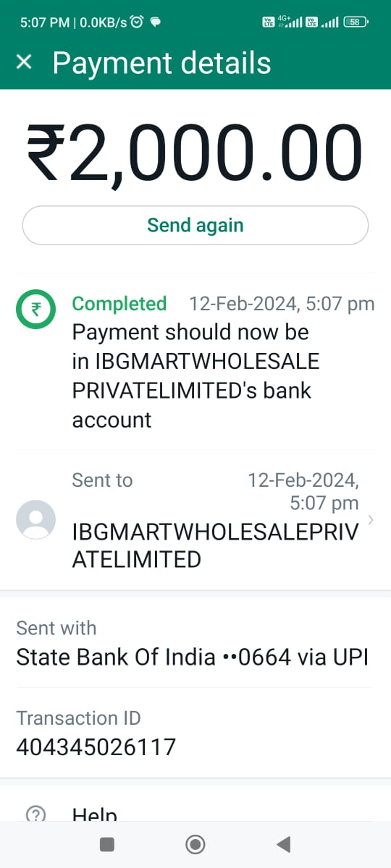Open recipient details via the chevron arrow

pyautogui.click(x=371, y=519)
